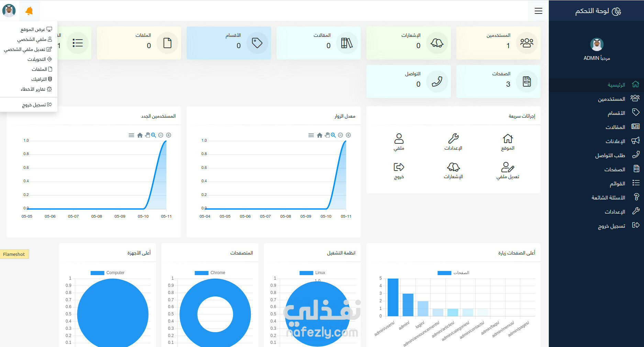The height and width of the screenshot is (347, 644).
Task: Click the home reset icon on new users chart
Action: pos(140,135)
